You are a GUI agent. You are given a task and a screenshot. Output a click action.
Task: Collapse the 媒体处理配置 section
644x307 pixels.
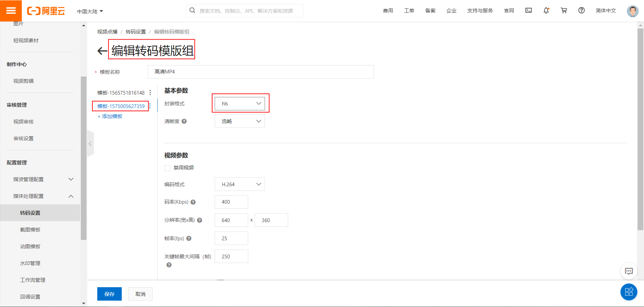pyautogui.click(x=71, y=196)
